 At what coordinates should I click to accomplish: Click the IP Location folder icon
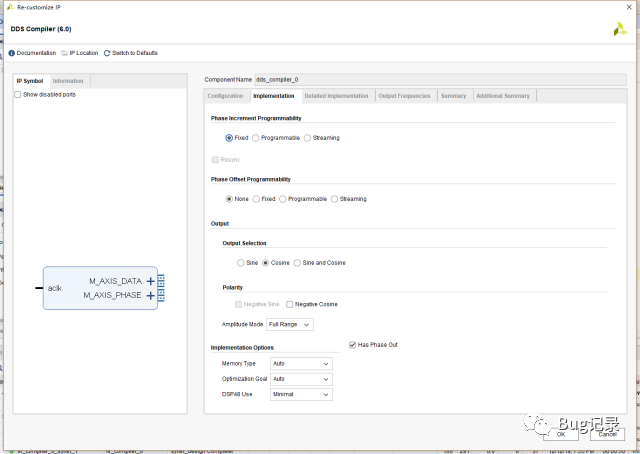pyautogui.click(x=64, y=53)
